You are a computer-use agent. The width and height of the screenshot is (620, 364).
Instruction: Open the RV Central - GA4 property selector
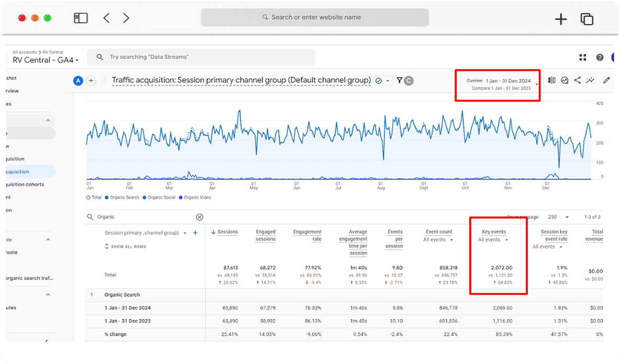tap(46, 60)
